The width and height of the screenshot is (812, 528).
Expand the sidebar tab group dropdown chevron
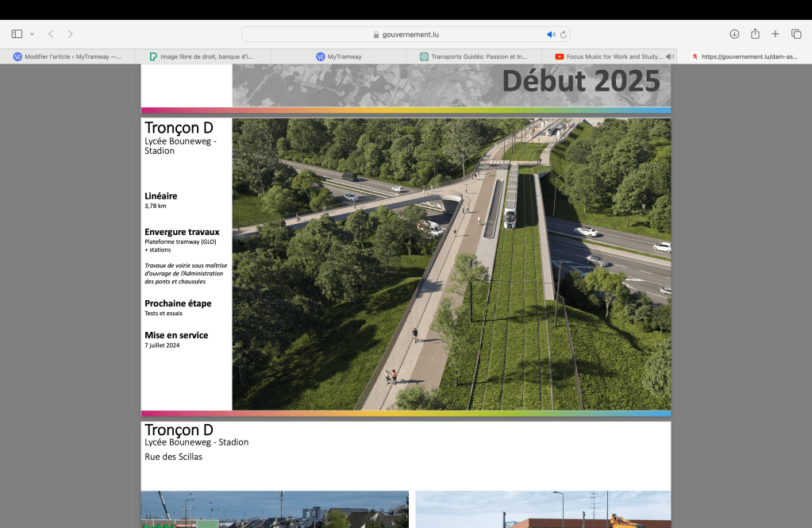pos(32,34)
